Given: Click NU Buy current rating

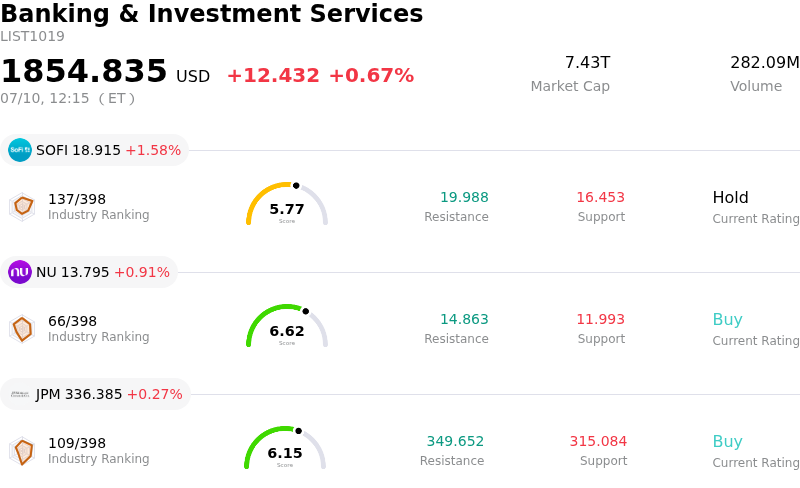Looking at the screenshot, I should point(728,320).
